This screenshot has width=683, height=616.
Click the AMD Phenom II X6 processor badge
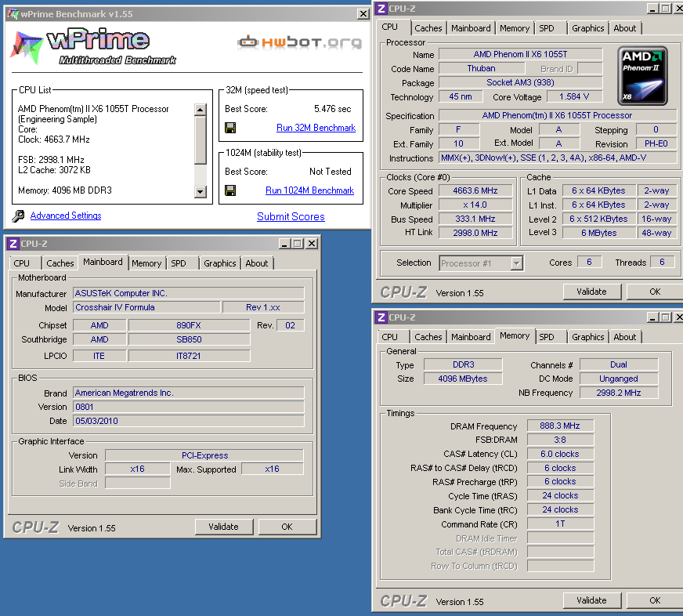[642, 75]
